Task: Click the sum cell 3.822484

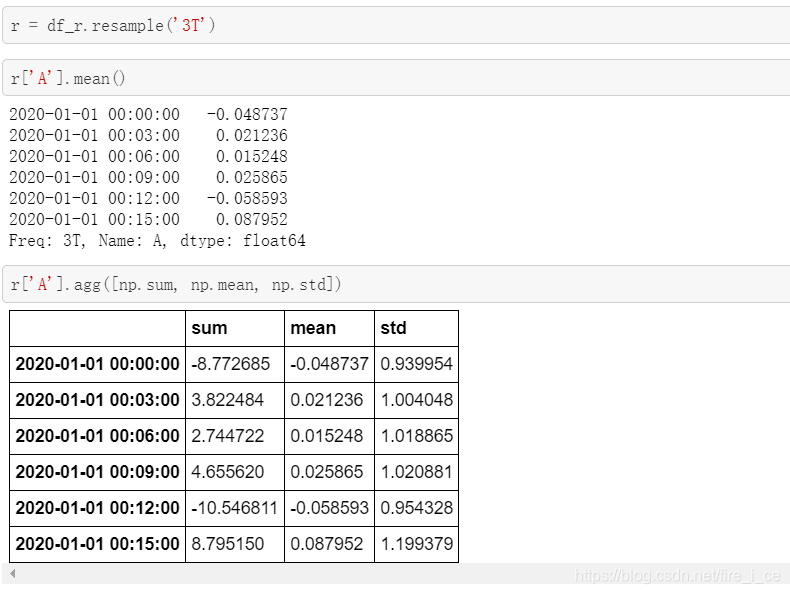Action: click(x=235, y=400)
